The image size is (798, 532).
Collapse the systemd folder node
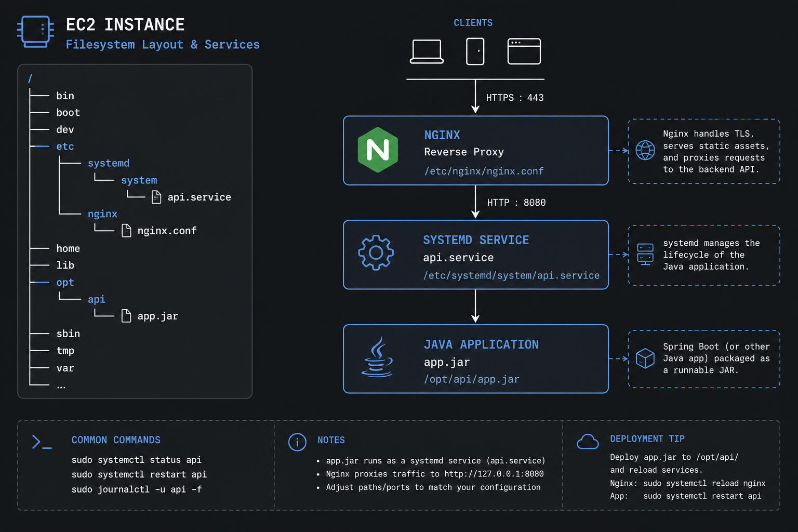coord(109,163)
